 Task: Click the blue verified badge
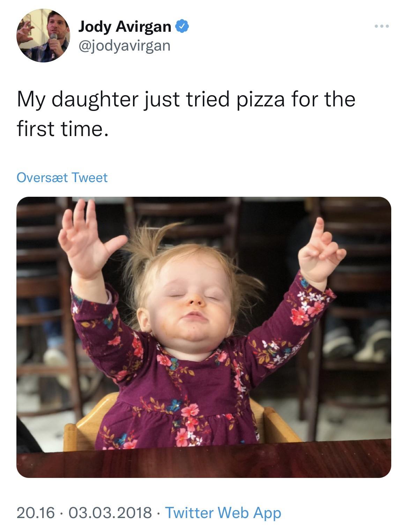[x=182, y=27]
